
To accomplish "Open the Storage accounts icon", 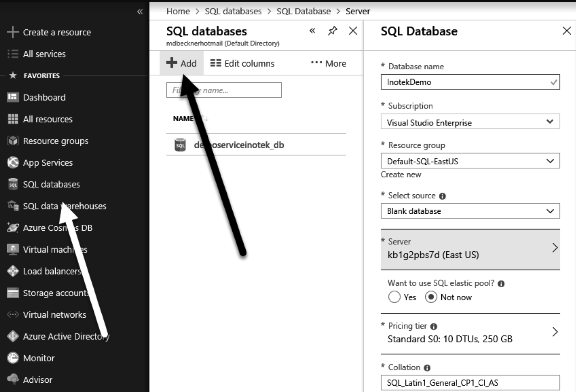I will (13, 293).
